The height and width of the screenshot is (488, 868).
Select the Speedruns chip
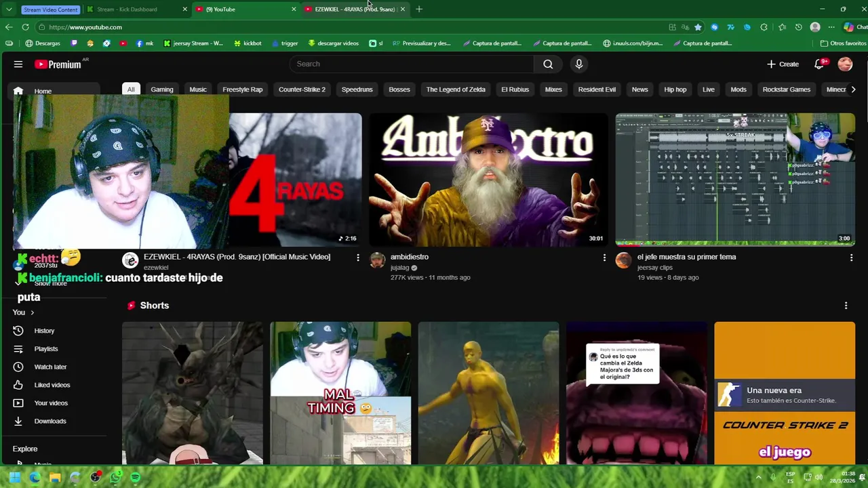point(357,89)
